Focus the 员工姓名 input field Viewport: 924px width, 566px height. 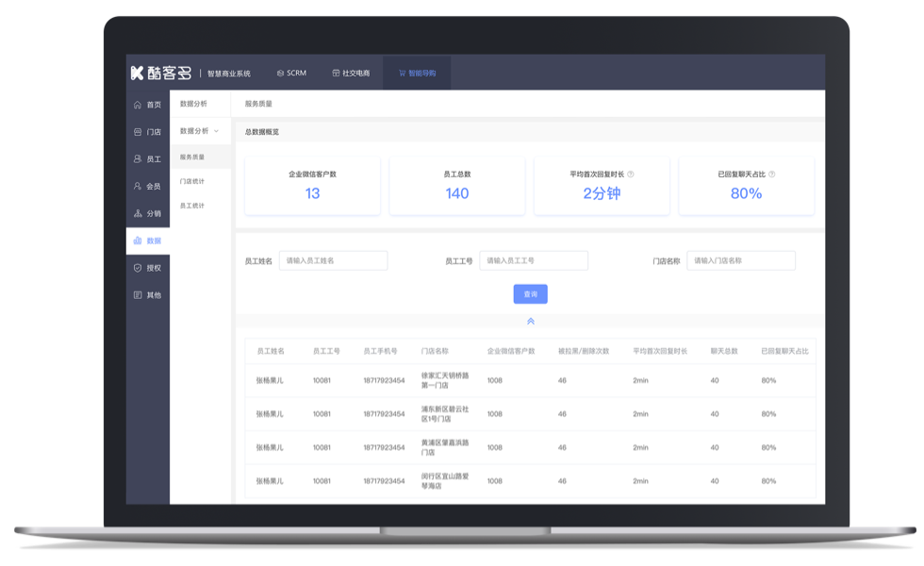[333, 260]
